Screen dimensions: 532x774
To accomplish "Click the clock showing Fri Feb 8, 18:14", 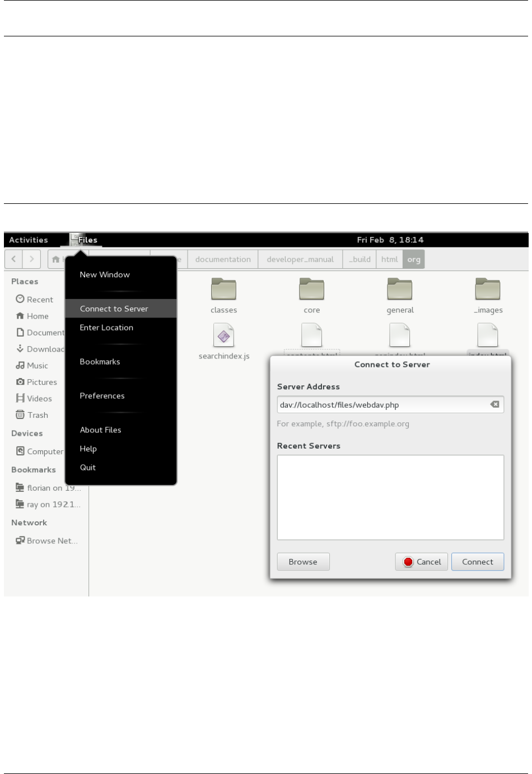I will pos(390,240).
